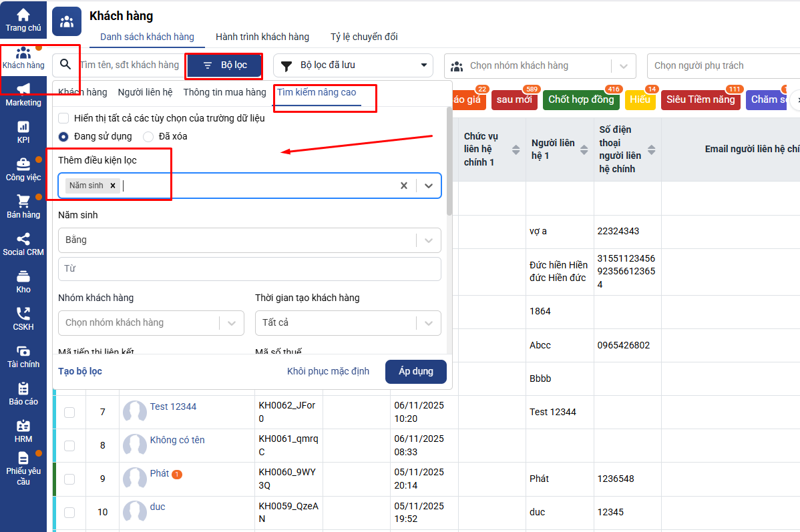Select the green Chốt hợp đồng tag

(x=580, y=100)
